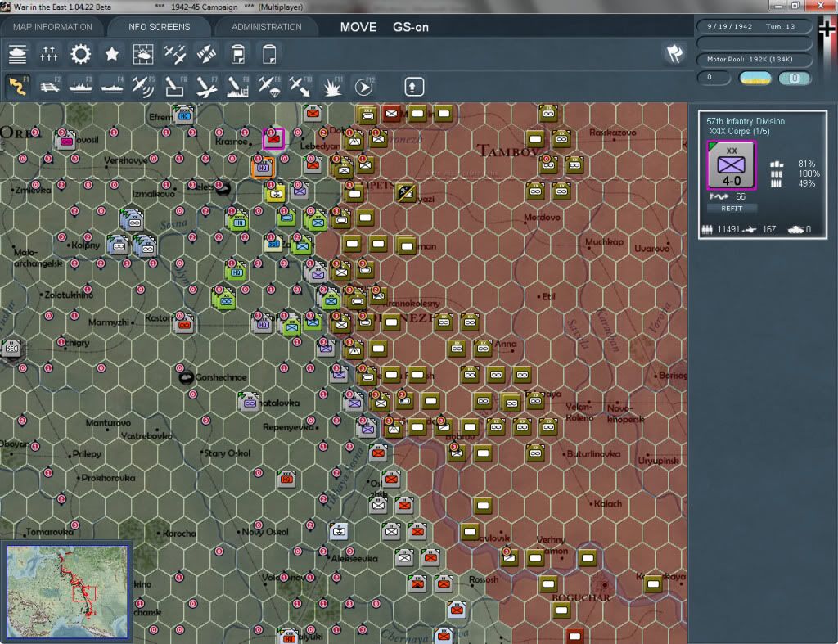Select Naval Transport mode (F3)
This screenshot has height=644, width=838.
pyautogui.click(x=81, y=86)
